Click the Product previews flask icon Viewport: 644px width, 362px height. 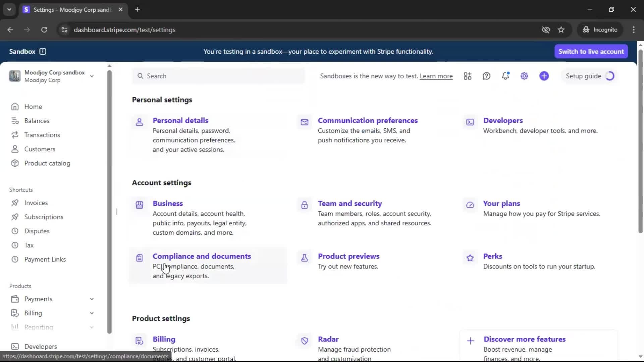point(305,258)
